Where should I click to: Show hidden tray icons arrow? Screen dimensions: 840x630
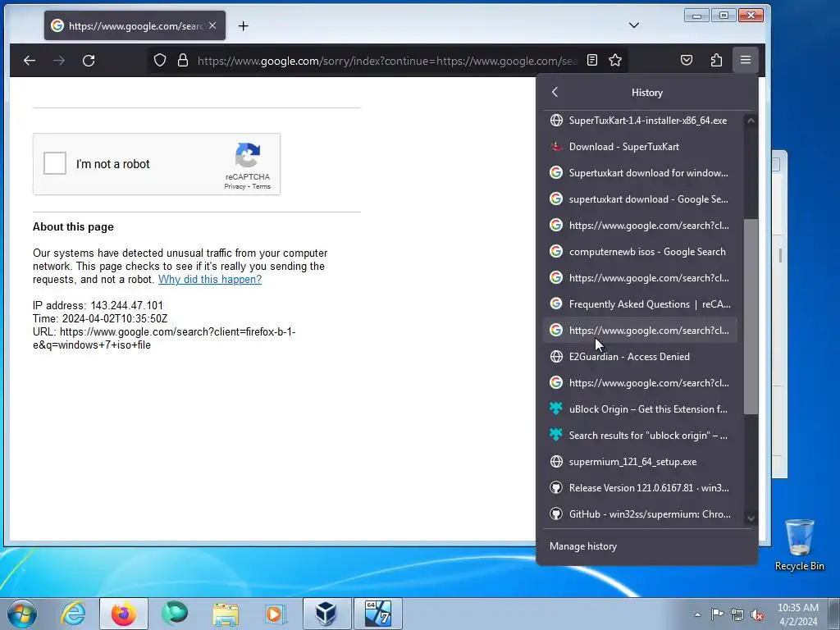[x=697, y=615]
